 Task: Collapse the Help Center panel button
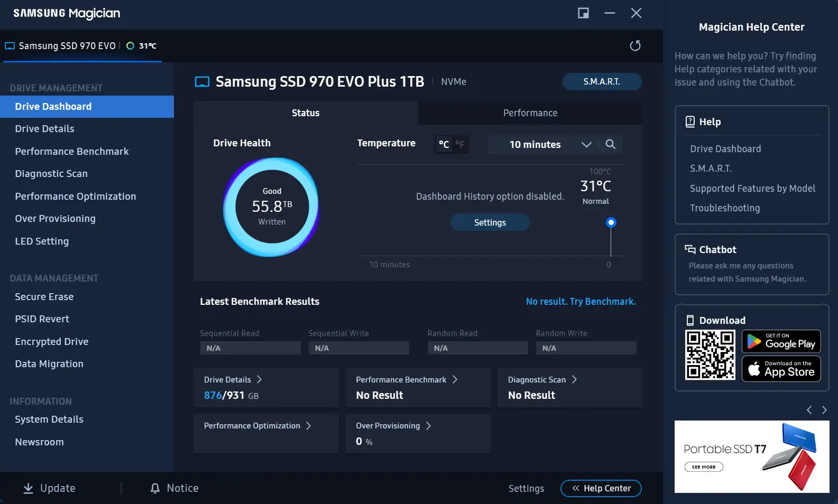(601, 488)
